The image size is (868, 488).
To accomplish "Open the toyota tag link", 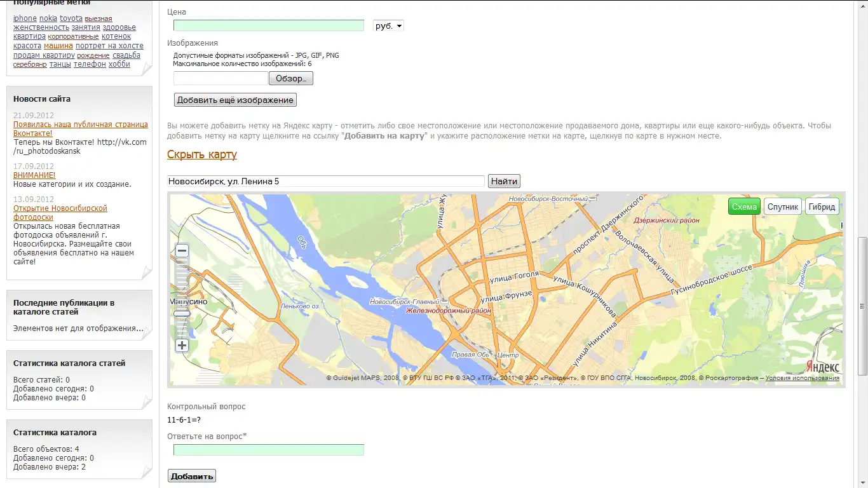I will [x=71, y=18].
